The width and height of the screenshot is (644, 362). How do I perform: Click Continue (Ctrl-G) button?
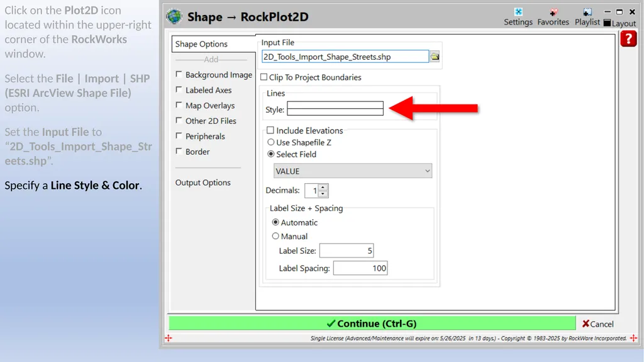[x=372, y=324]
